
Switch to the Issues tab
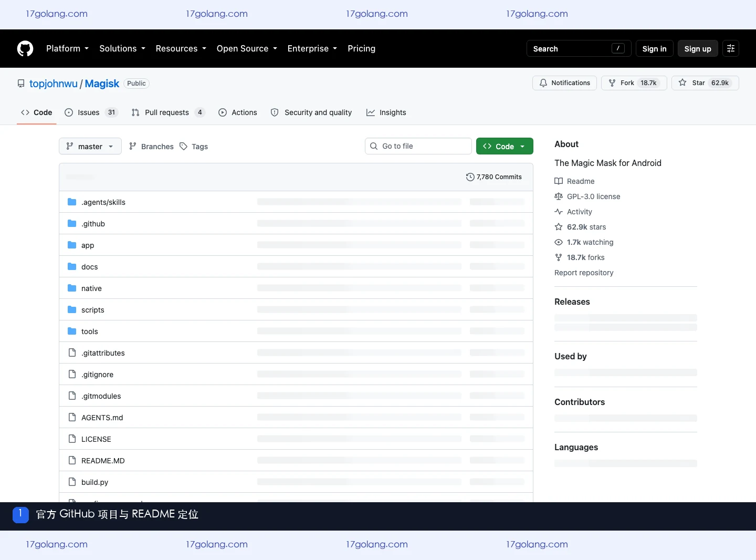point(91,112)
